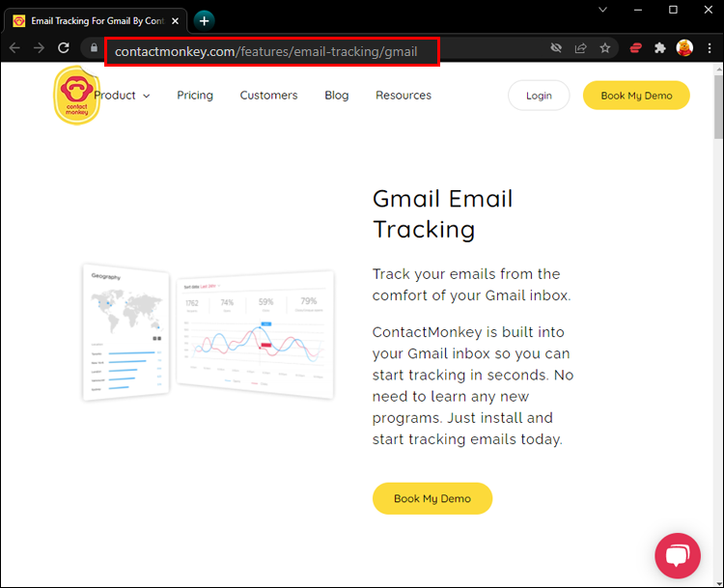Minimize the browser window
724x588 pixels.
pos(638,10)
